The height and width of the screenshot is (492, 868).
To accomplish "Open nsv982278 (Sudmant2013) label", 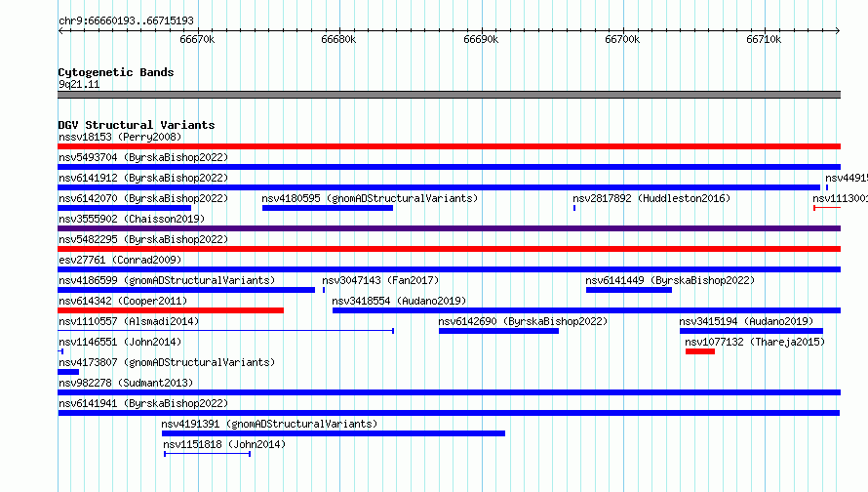I will coord(126,383).
